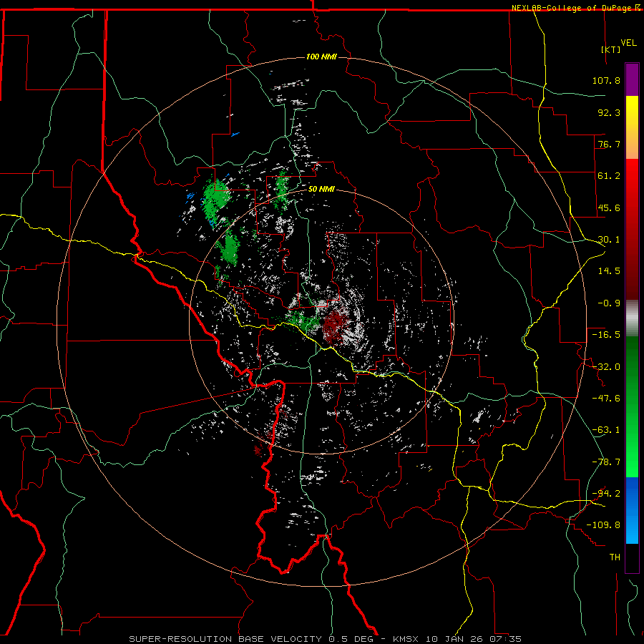Screen dimensions: 644x644
Task: Select the -16.5 legend value
Action: click(606, 335)
